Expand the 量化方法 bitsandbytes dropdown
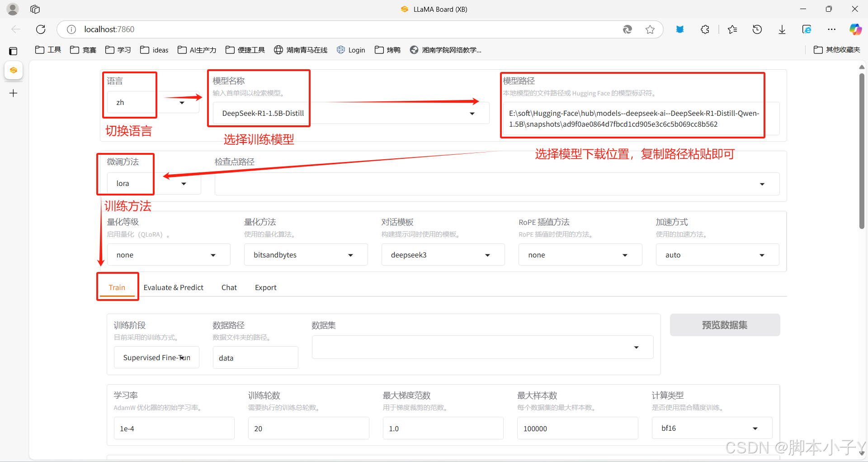Viewport: 868px width, 462px height. click(350, 255)
